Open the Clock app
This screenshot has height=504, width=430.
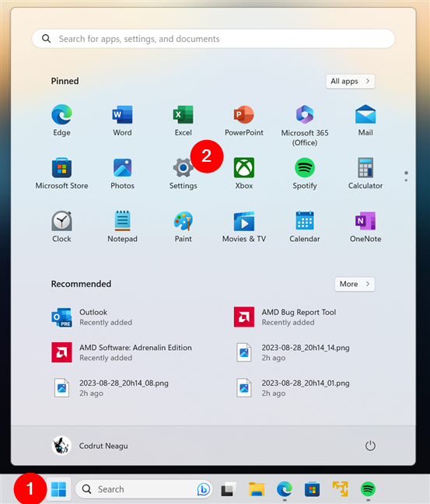click(61, 227)
